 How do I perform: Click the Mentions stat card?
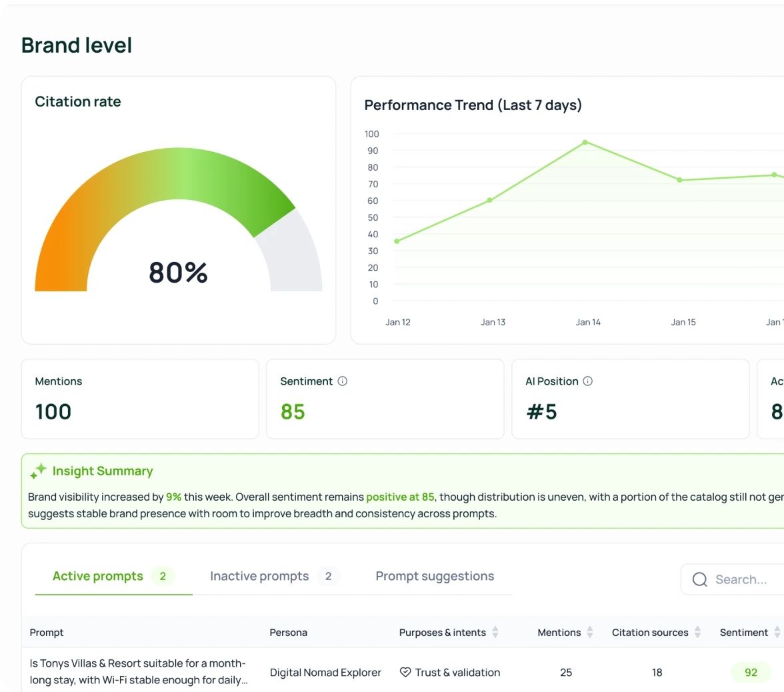click(x=140, y=399)
